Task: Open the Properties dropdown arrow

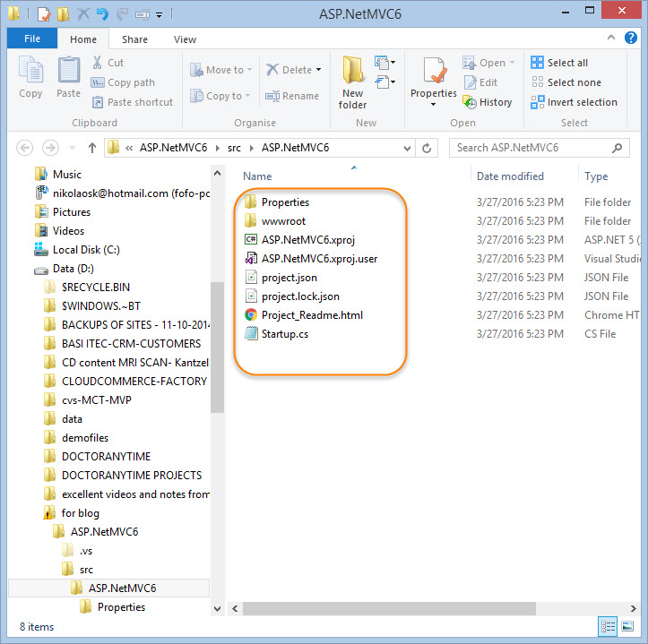Action: coord(433,105)
